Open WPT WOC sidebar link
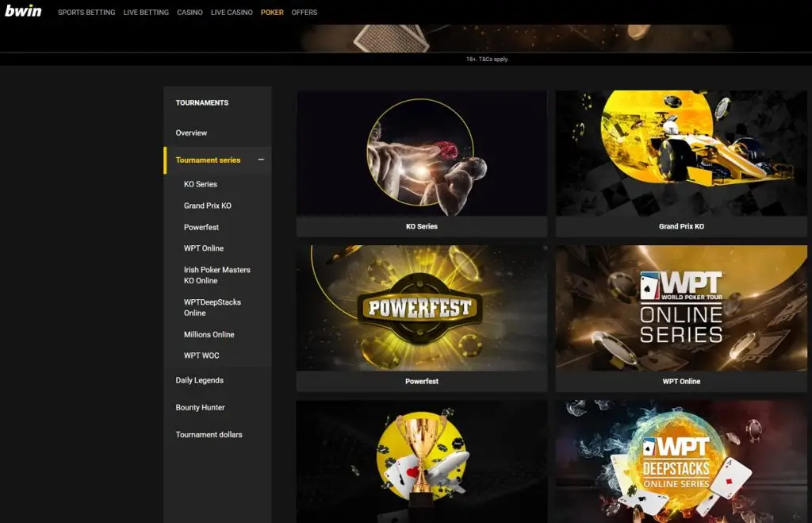 coord(201,356)
